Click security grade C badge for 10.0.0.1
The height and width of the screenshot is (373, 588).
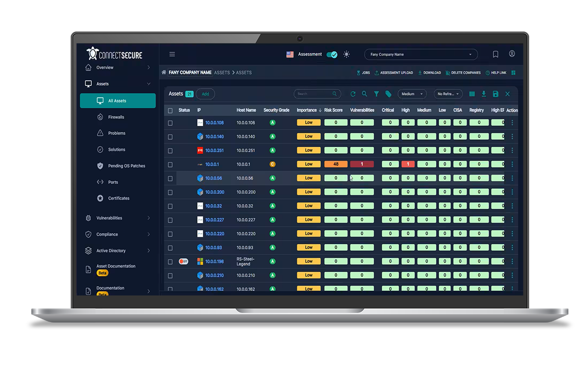click(272, 164)
